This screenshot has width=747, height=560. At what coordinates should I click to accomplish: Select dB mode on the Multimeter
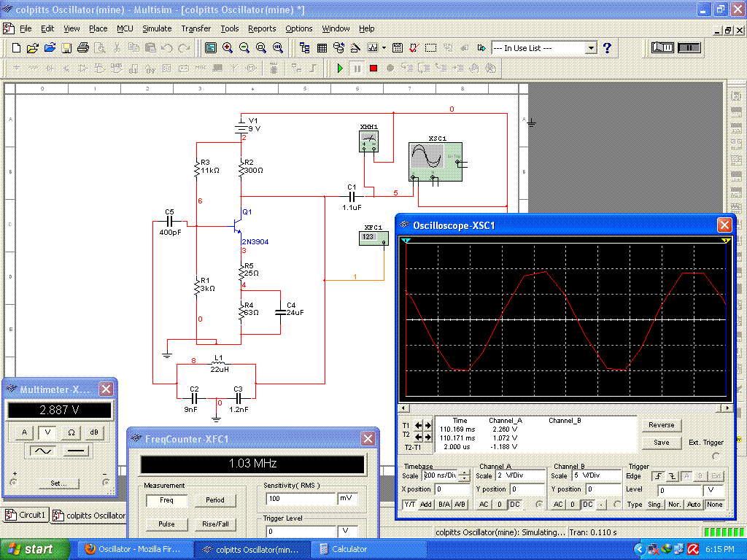[94, 432]
